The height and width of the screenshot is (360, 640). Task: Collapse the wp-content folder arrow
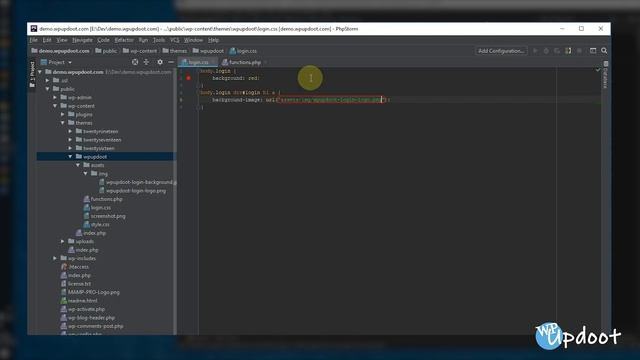click(55, 106)
